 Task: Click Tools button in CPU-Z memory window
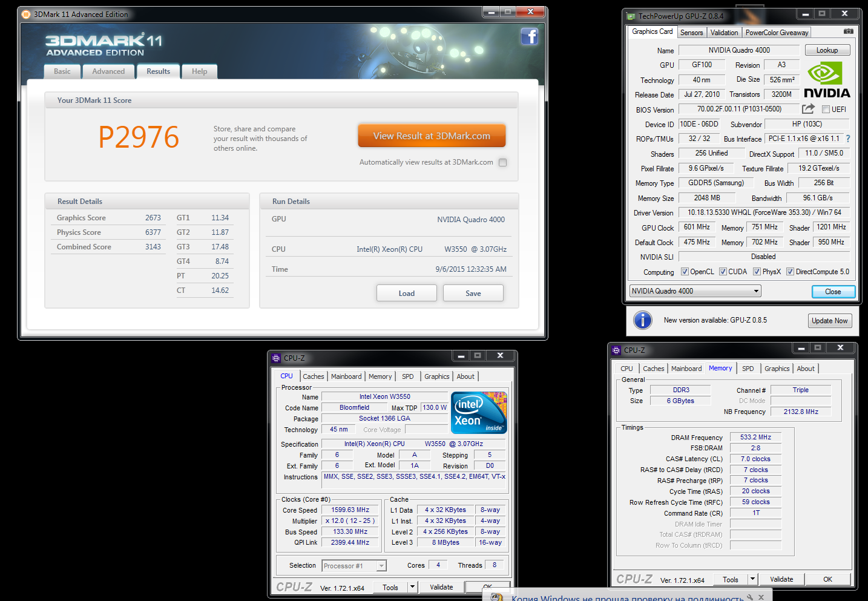[731, 579]
